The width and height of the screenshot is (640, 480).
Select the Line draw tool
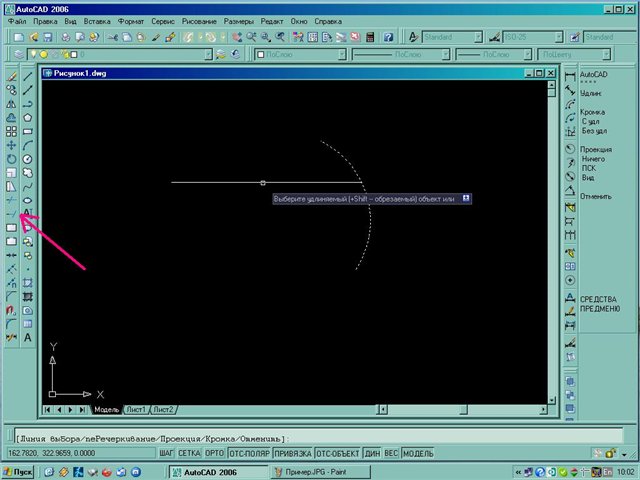coord(27,76)
